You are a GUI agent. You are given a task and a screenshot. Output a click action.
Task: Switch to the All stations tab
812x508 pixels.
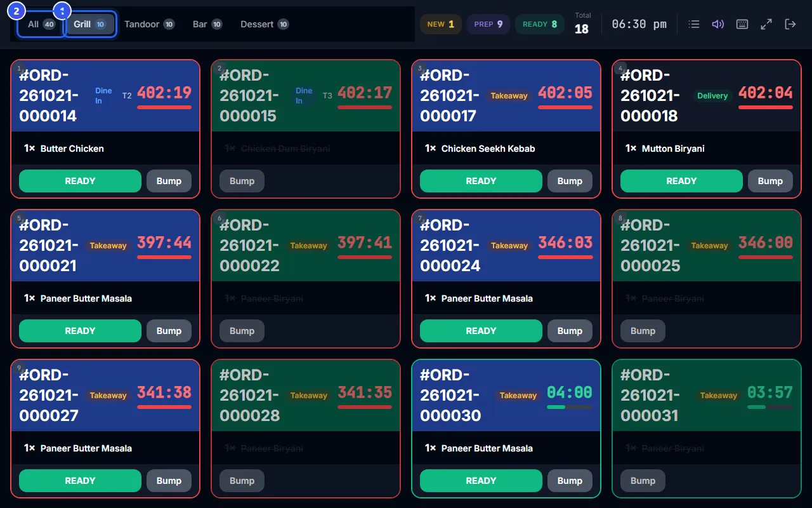(x=41, y=24)
